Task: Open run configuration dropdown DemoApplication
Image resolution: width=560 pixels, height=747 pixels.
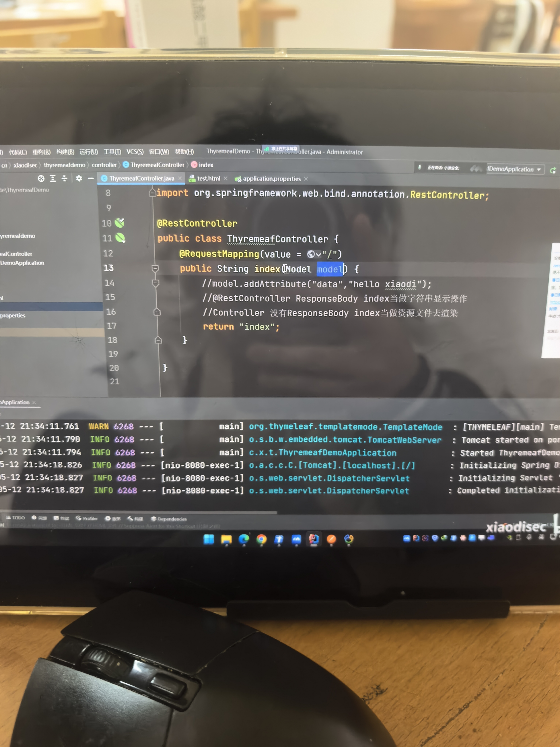Action: click(x=514, y=169)
